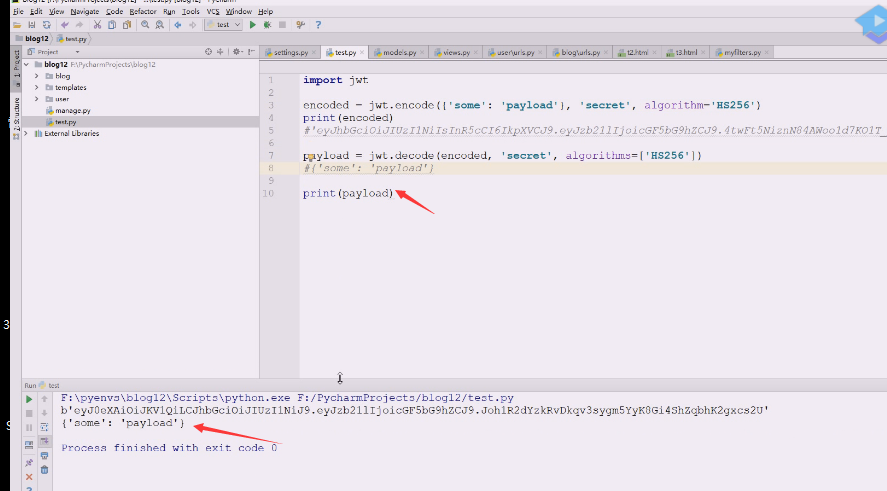Image resolution: width=887 pixels, height=491 pixels.
Task: Click the Run panel Pause output icon
Action: pos(29,428)
